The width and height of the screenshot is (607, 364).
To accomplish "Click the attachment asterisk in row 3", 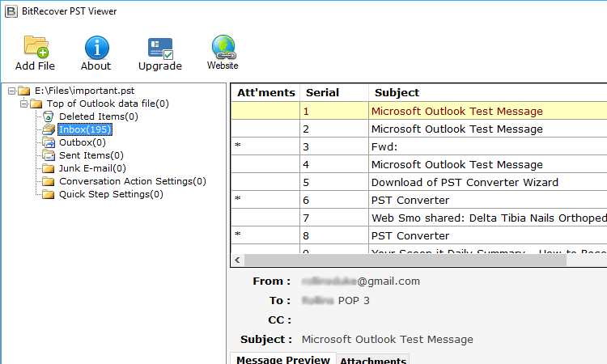I will [238, 146].
